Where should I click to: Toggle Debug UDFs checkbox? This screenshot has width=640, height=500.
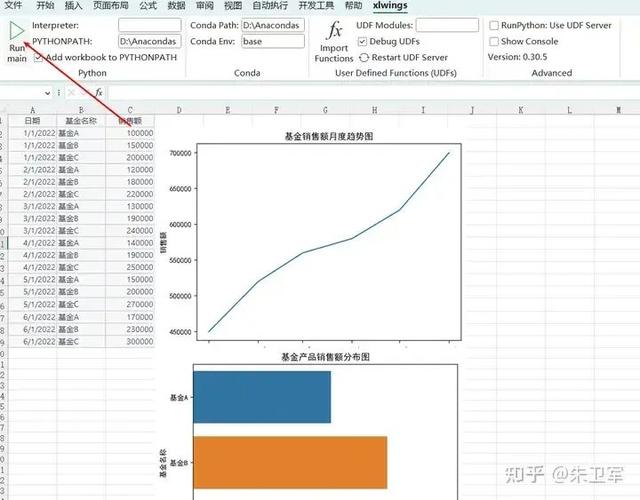click(362, 41)
